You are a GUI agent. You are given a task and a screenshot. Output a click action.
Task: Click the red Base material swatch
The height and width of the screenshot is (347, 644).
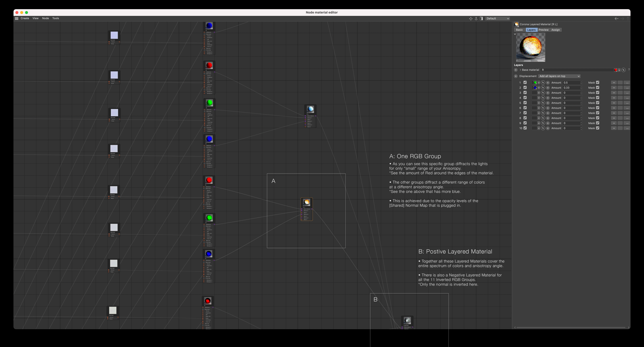616,70
